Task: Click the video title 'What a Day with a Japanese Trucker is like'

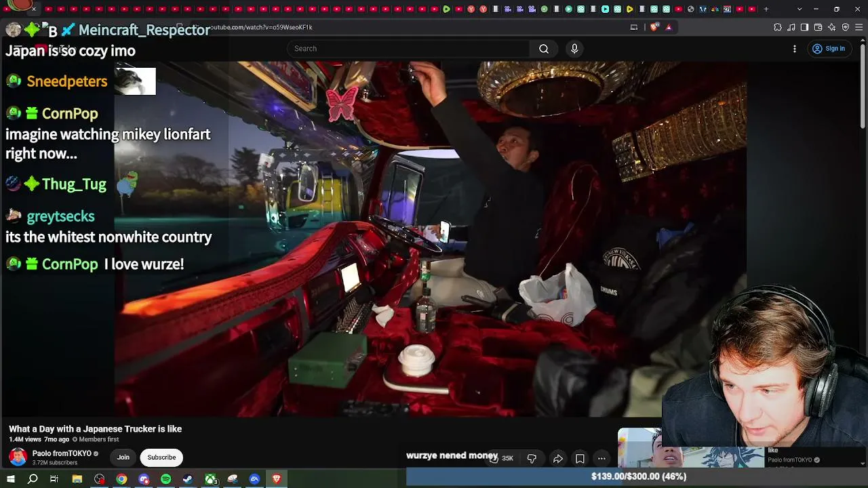Action: click(95, 429)
